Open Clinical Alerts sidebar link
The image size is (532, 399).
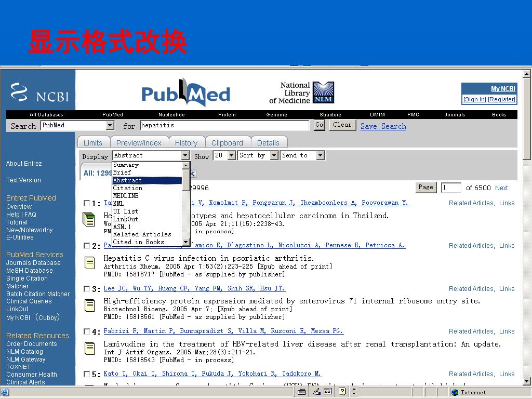coord(25,382)
